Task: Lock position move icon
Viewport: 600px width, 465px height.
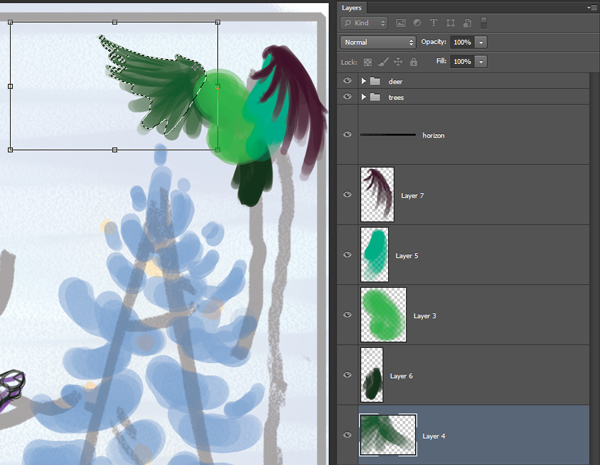Action: [x=398, y=62]
